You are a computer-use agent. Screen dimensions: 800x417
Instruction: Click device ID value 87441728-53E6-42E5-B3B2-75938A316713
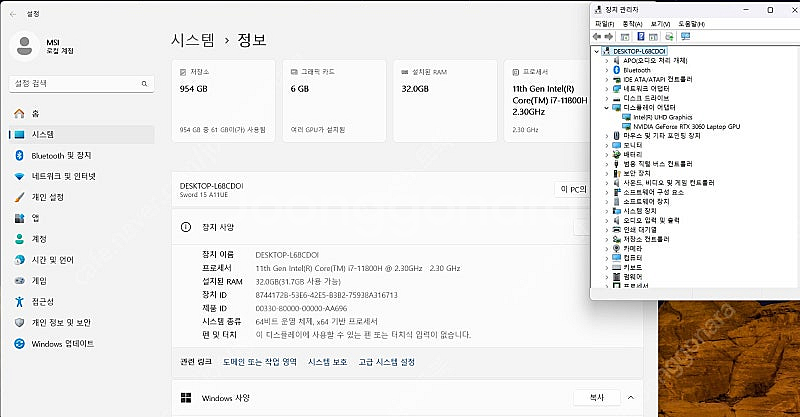tap(327, 295)
